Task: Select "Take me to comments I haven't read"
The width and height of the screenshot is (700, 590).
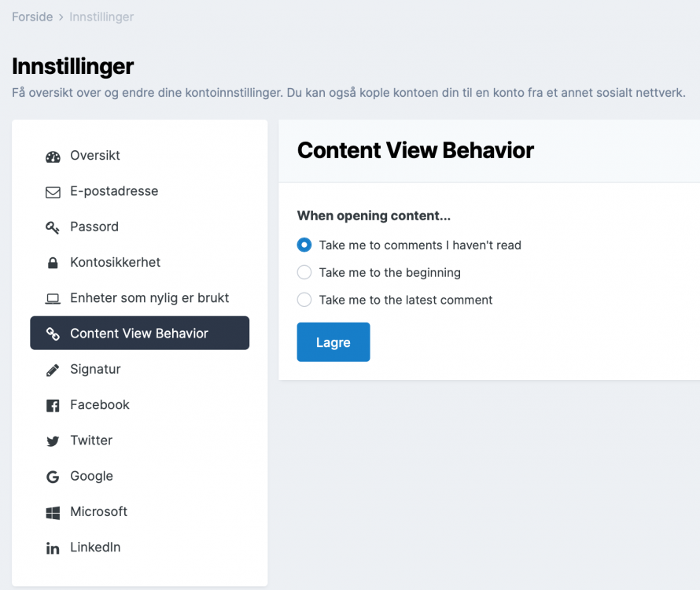Action: [304, 245]
